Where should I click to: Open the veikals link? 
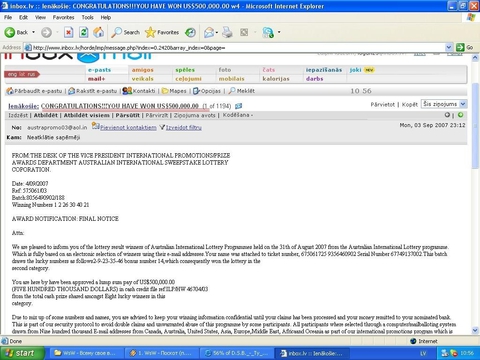(143, 79)
